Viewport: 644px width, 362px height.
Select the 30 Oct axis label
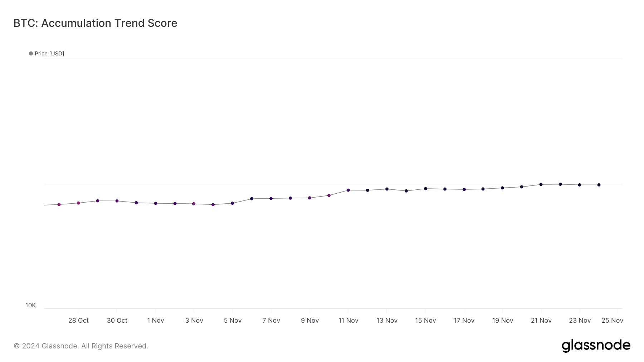(x=117, y=321)
